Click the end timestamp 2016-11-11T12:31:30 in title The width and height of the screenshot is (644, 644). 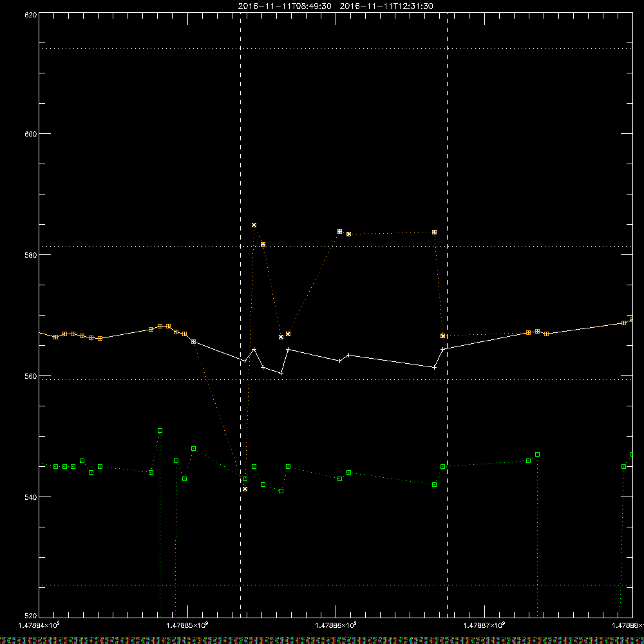[x=386, y=6]
